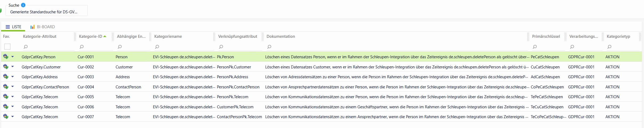Select the GdprCatKey.Address cell
The height and width of the screenshot is (128, 644).
point(39,77)
